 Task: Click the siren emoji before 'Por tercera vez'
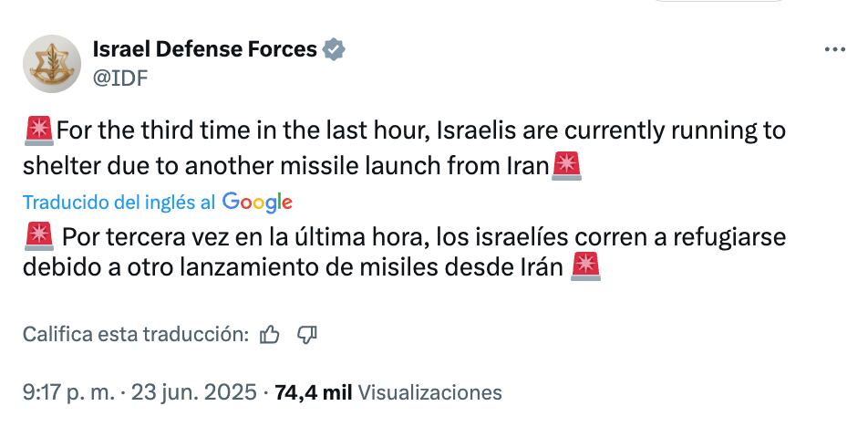(38, 238)
